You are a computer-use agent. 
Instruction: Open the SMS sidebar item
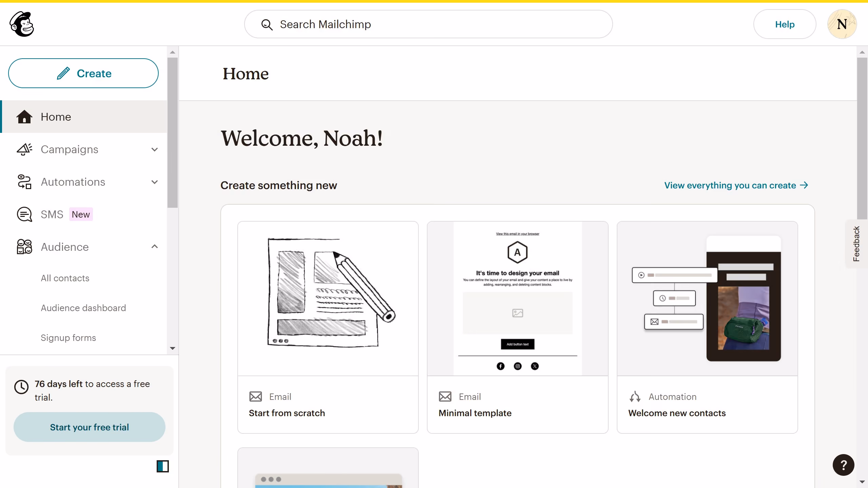[x=84, y=214]
